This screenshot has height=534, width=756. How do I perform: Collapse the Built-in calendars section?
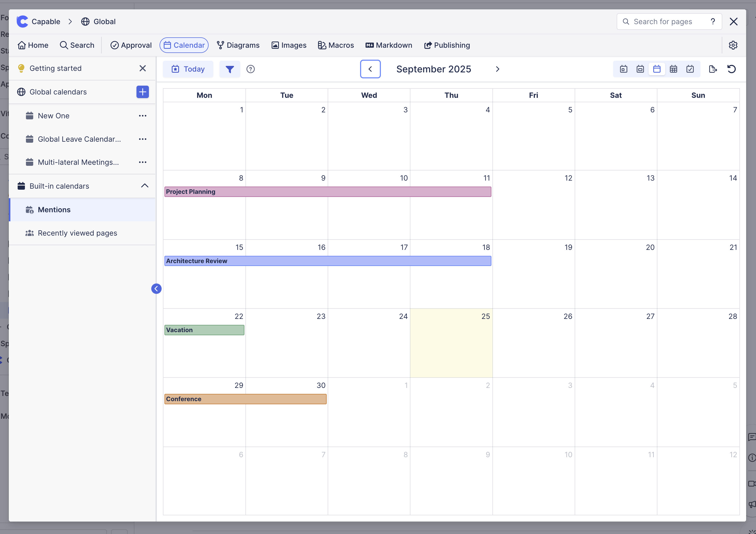coord(145,186)
